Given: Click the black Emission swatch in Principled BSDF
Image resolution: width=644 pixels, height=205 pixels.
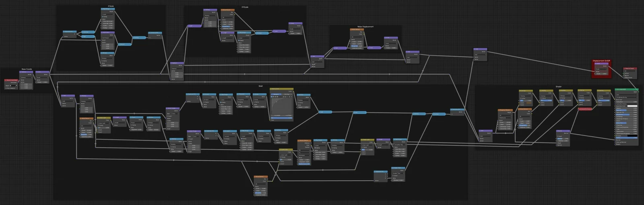Looking at the screenshot, I should pos(632,135).
